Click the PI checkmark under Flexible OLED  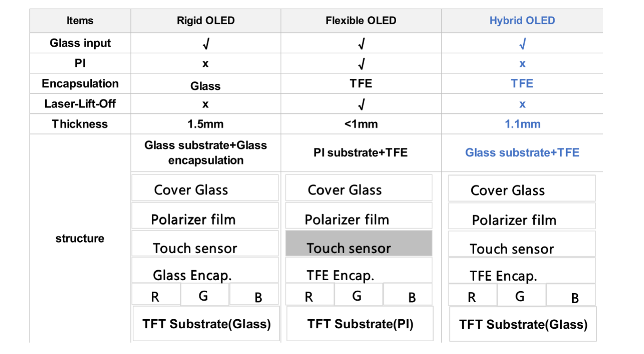(361, 64)
